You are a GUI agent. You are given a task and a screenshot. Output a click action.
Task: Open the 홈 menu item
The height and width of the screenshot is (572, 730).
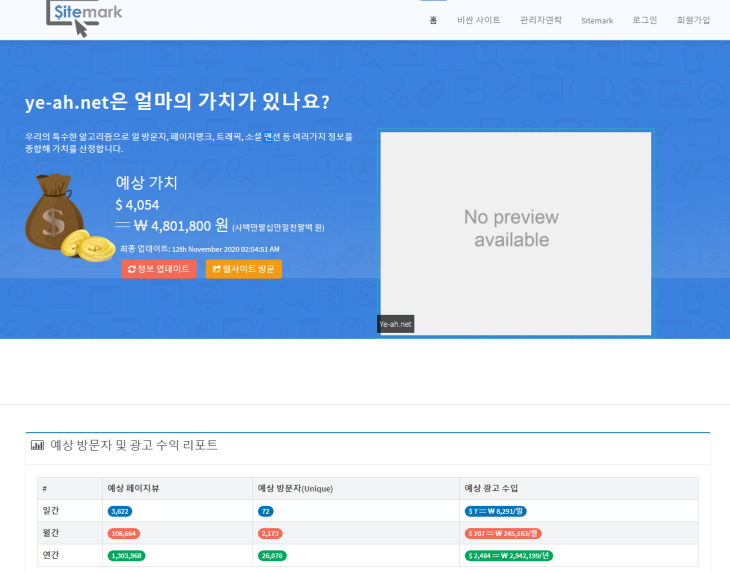coord(433,20)
